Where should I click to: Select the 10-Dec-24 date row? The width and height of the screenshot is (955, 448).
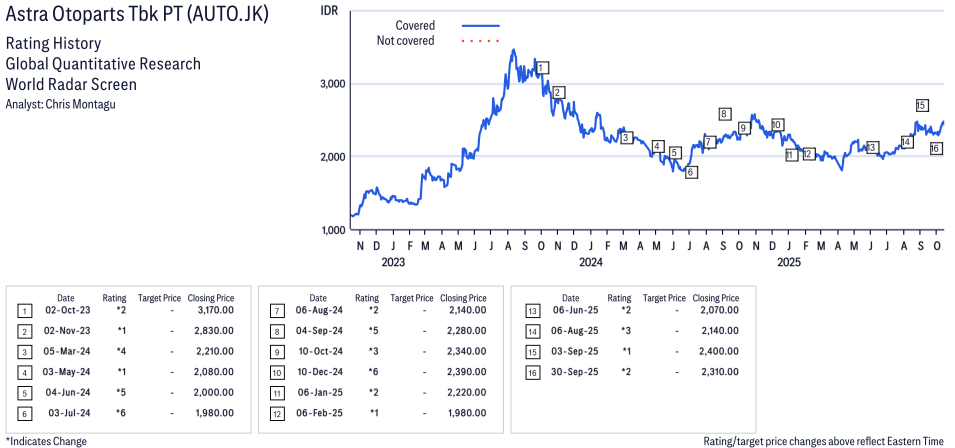click(318, 371)
